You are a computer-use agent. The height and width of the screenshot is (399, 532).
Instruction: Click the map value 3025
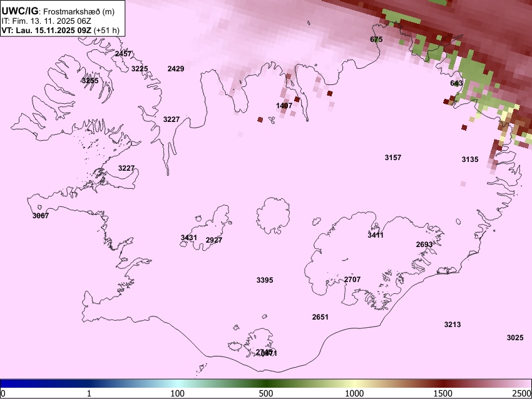pos(515,338)
